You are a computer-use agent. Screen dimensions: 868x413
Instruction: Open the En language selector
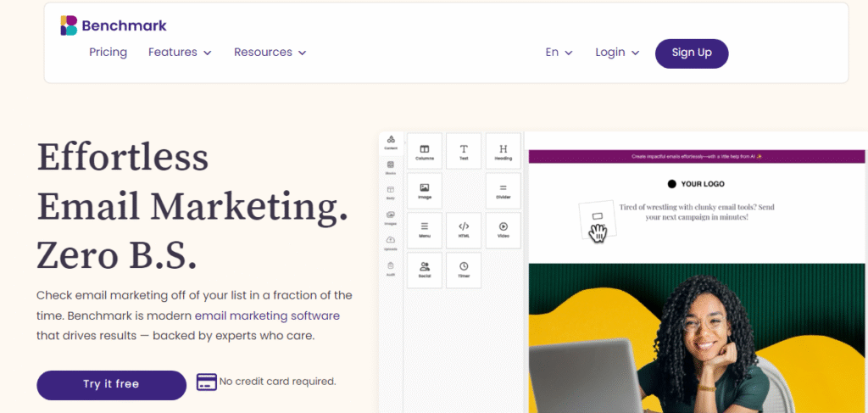pyautogui.click(x=559, y=53)
